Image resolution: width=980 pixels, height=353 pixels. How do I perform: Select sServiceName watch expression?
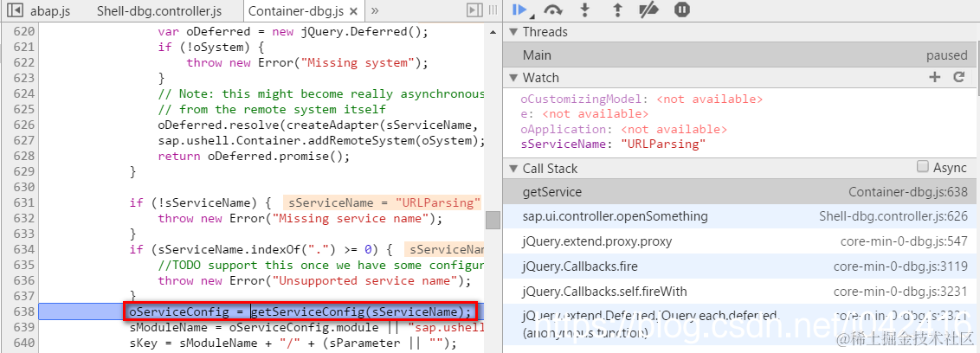pos(613,144)
